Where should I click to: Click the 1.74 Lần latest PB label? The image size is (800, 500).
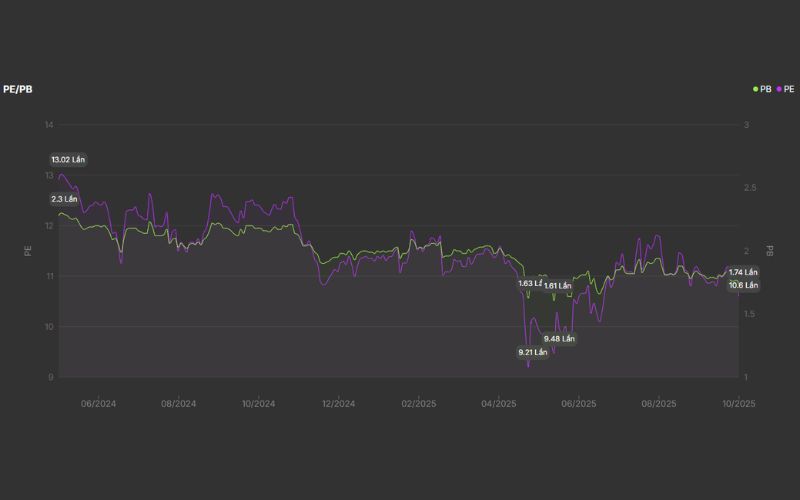pos(742,272)
